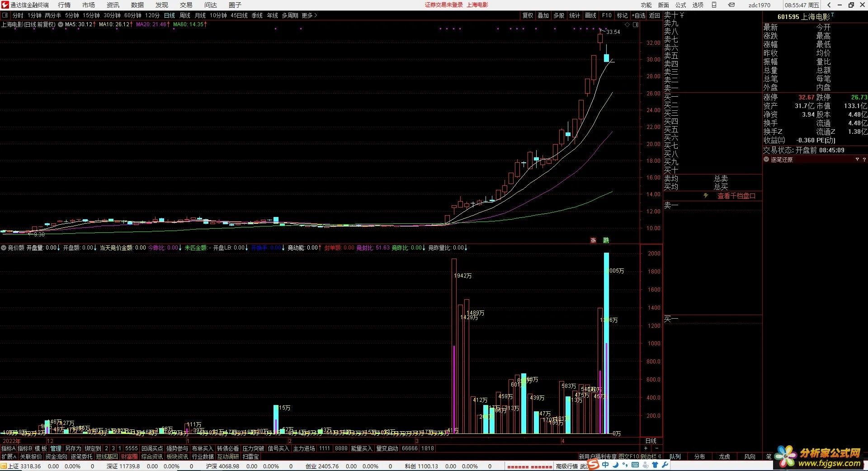868x471 pixels.
Task: Open soft keyboard icon in input toolbar
Action: point(635,465)
